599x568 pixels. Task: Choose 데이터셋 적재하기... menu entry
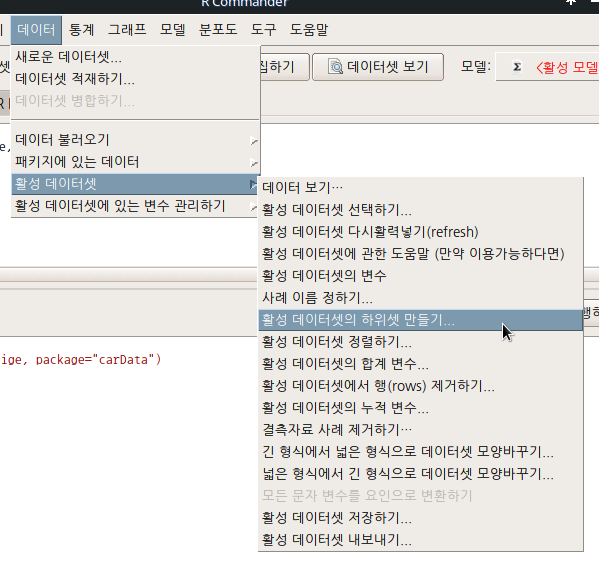[x=136, y=79]
